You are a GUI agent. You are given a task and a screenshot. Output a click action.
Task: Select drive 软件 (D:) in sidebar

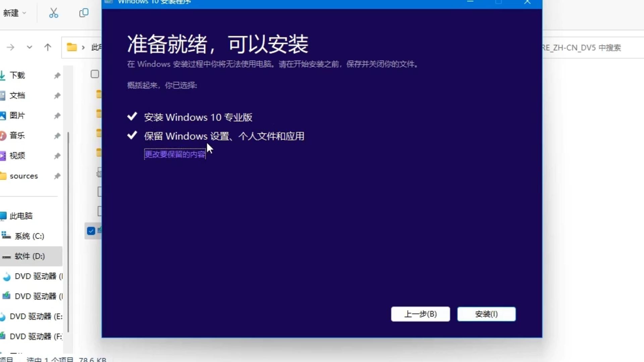[31, 256]
